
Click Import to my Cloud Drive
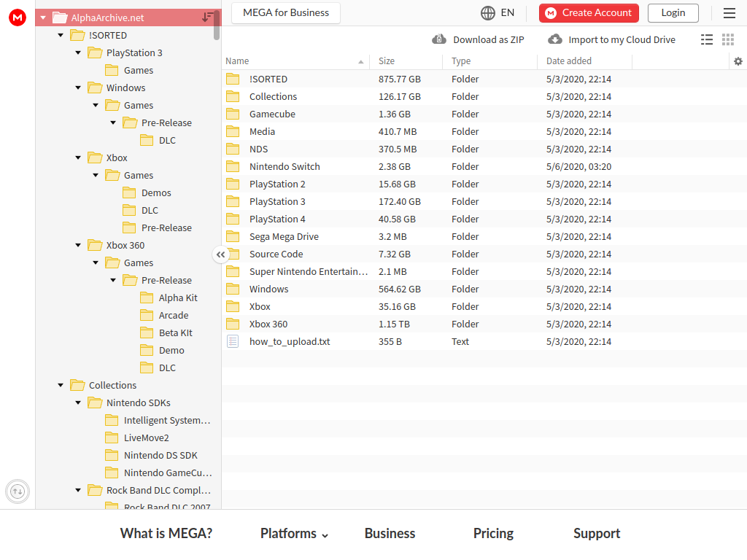(x=622, y=39)
